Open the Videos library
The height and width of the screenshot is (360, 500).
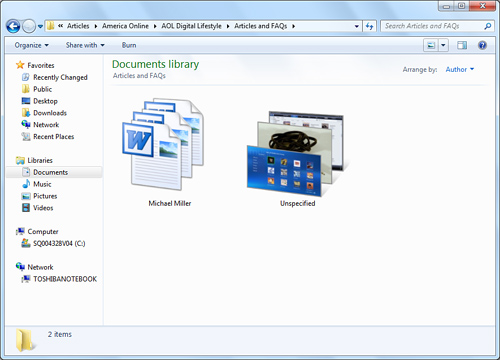pyautogui.click(x=43, y=208)
